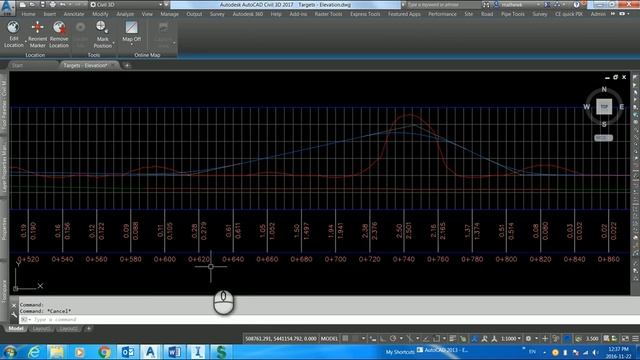The width and height of the screenshot is (640, 360).
Task: Open the Analyze ribbon tab
Action: [125, 14]
